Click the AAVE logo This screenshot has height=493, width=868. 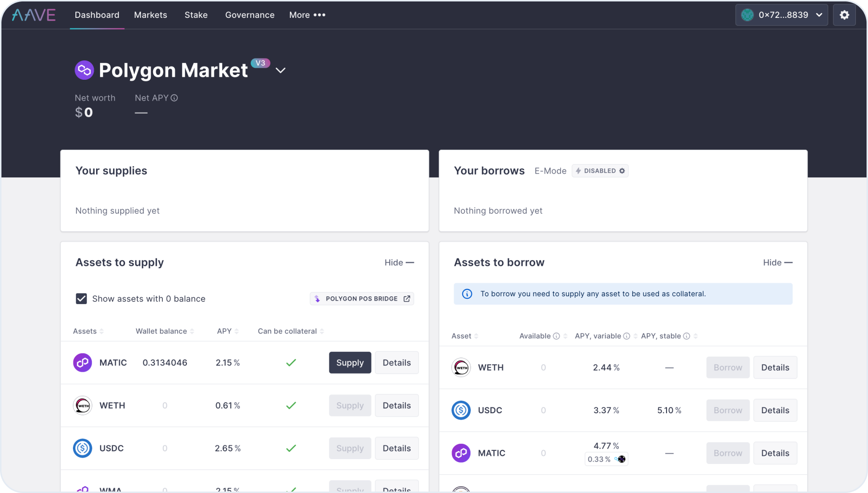34,15
